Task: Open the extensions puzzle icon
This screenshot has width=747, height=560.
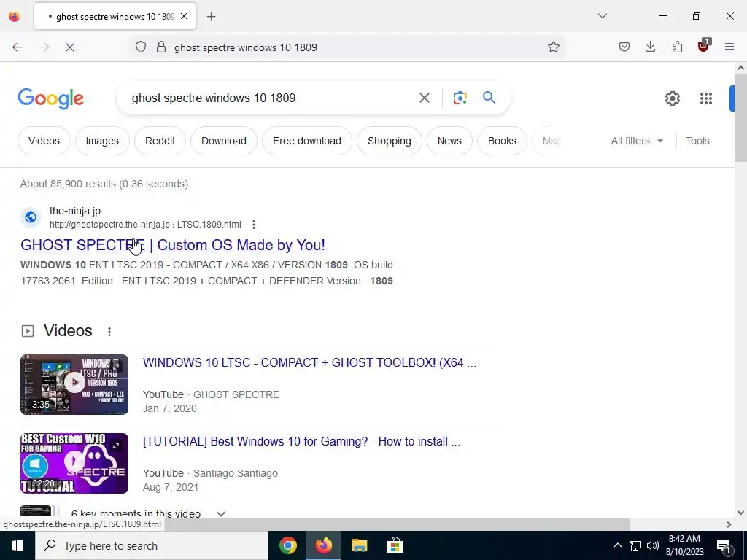Action: [x=677, y=47]
